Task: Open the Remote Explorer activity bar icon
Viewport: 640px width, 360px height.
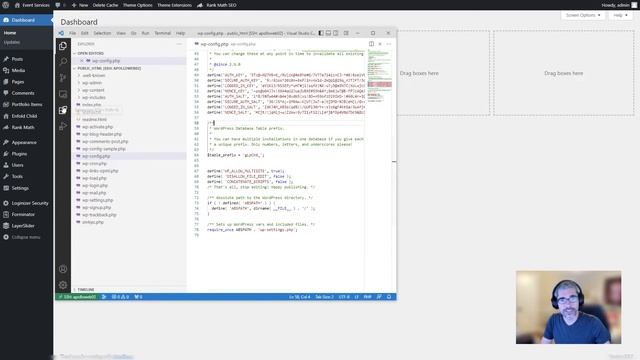Action: (63, 94)
